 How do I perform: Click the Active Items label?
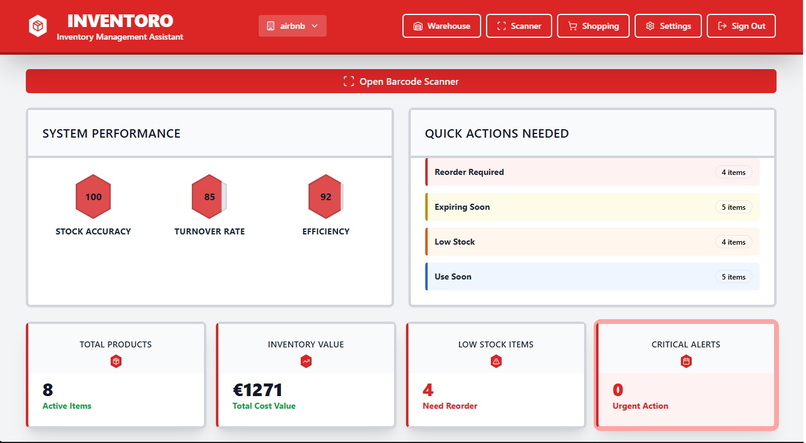(67, 406)
